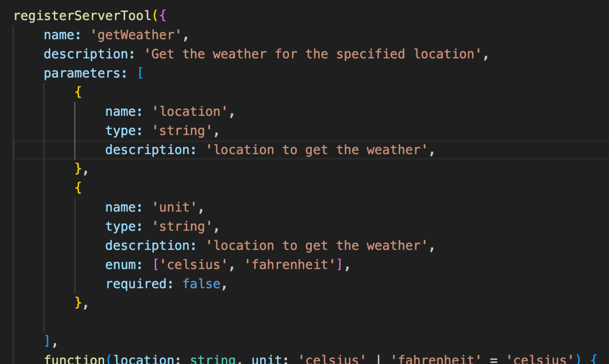Click the function keyword at the bottom
Screen dimensions: 609x364
(x=74, y=360)
